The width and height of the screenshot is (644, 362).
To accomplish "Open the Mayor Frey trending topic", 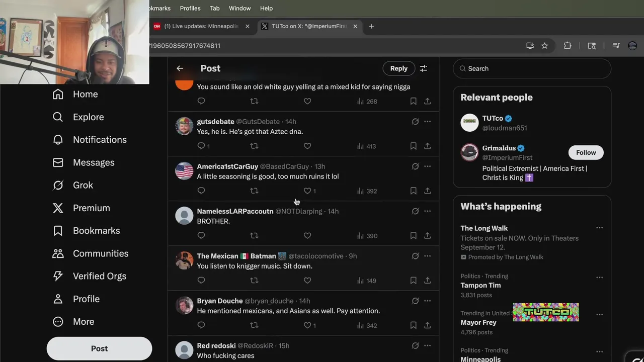I will 478,322.
